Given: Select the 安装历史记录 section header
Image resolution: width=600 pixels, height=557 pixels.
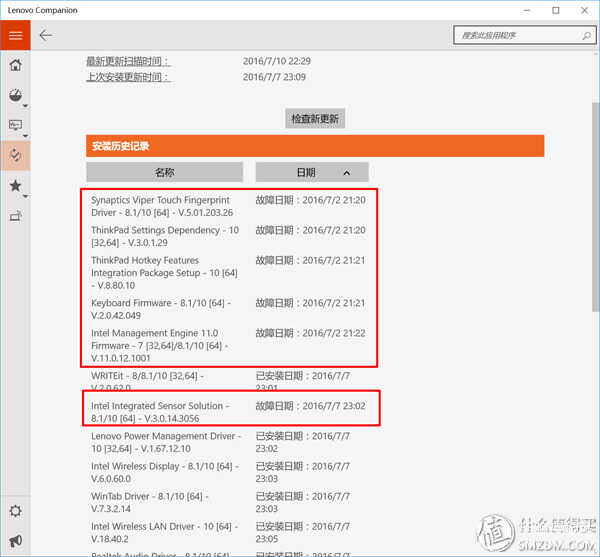Looking at the screenshot, I should [x=315, y=146].
